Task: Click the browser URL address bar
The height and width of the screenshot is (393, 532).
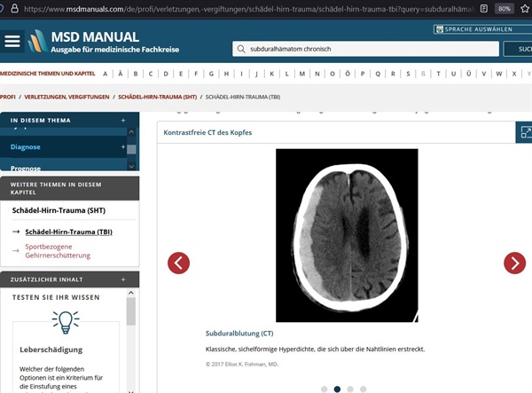Action: point(247,9)
